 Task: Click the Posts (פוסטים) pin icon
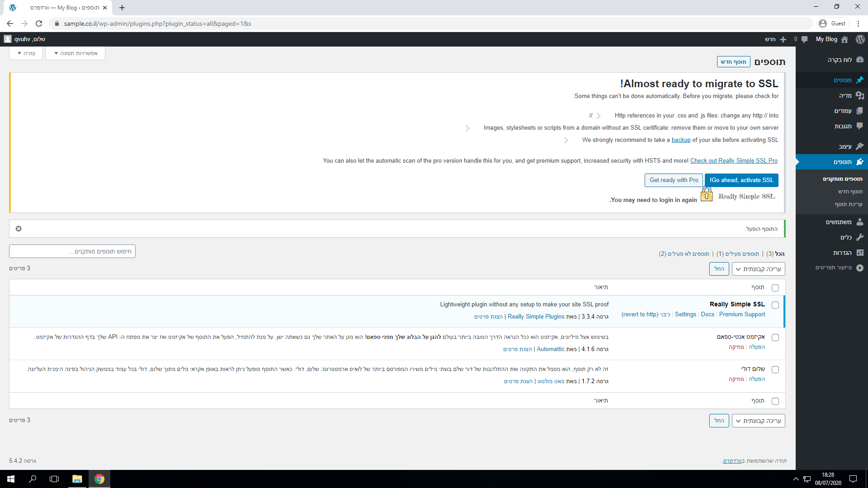[x=859, y=80]
